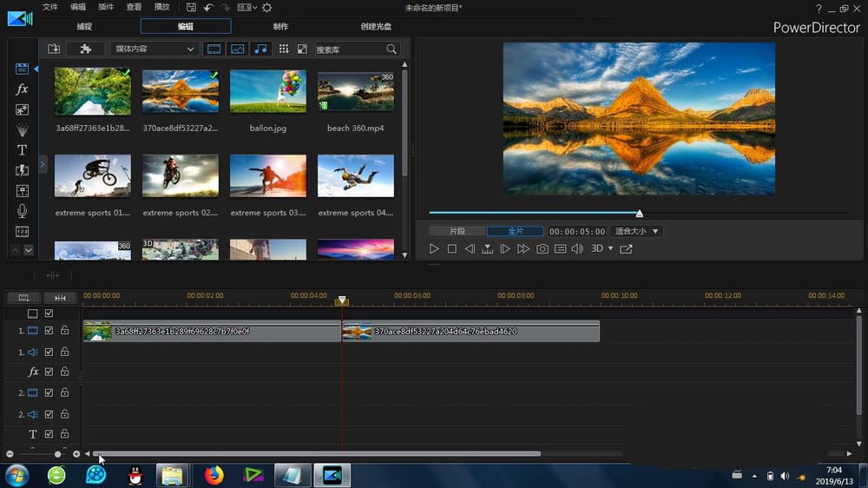Open the 文件 menu
Image resolution: width=868 pixels, height=488 pixels.
coord(50,8)
